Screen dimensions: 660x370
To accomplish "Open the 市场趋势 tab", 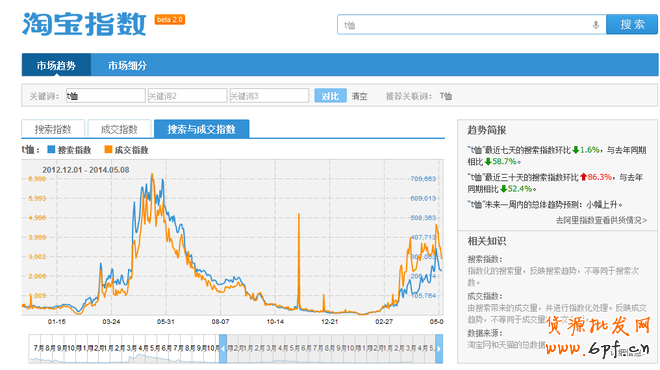I will [56, 65].
